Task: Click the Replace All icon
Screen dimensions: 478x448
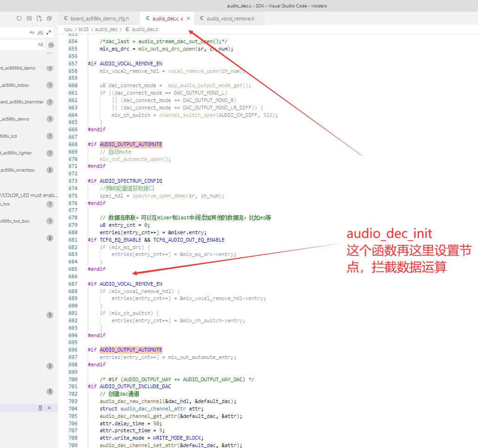Action: point(51,45)
